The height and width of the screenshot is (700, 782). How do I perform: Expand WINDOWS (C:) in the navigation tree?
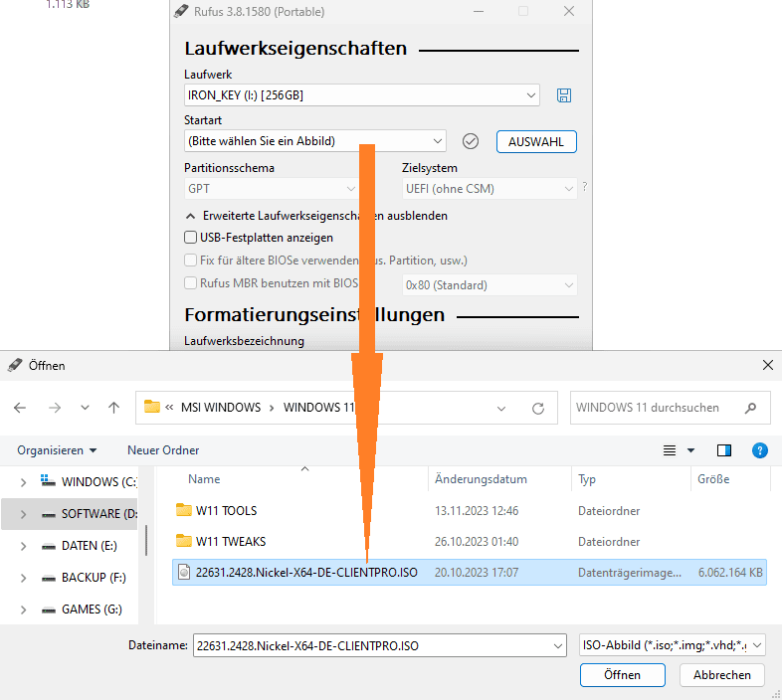click(23, 482)
